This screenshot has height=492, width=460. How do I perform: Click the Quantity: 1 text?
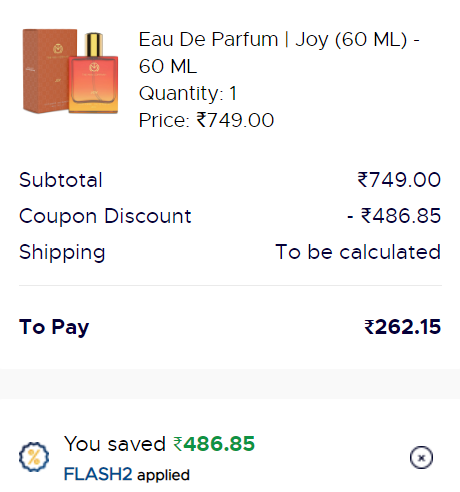click(188, 93)
